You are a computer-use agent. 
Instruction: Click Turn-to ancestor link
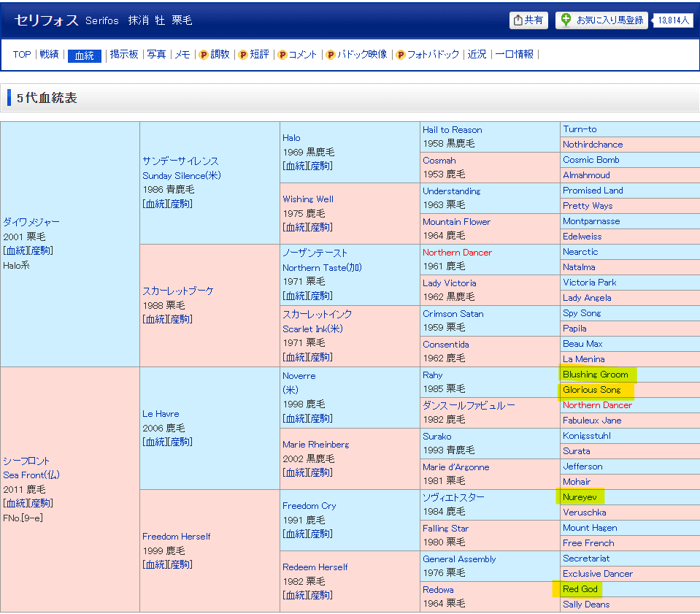click(580, 129)
